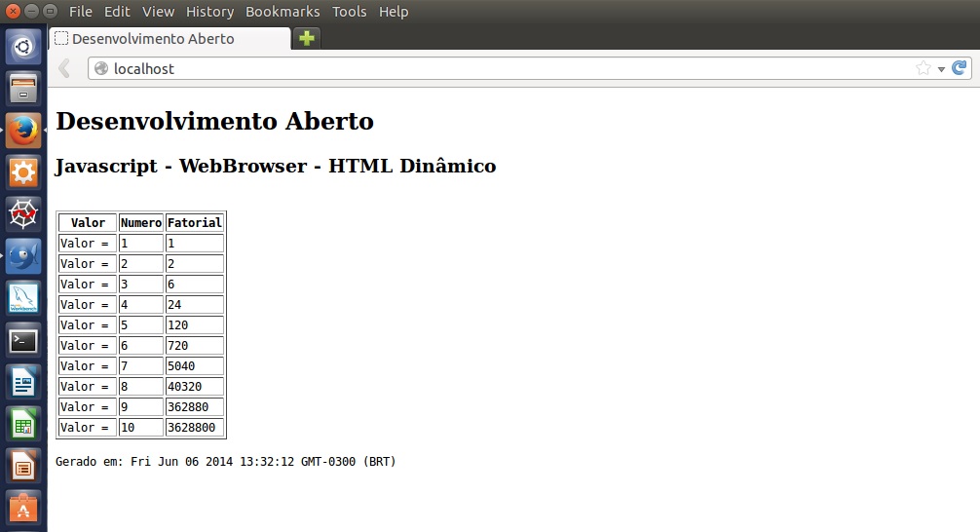Open Ubuntu Software Center icon
Viewport: 980px width, 532px height.
23,508
